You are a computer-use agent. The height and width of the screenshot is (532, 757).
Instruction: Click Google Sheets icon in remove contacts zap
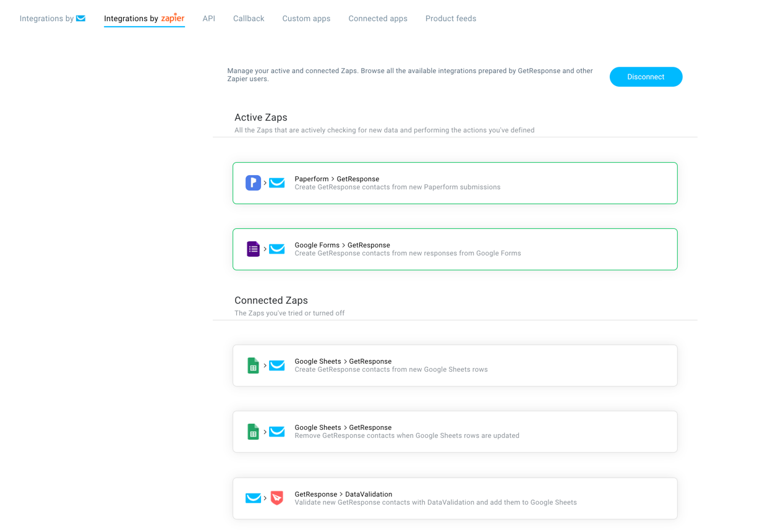tap(253, 432)
